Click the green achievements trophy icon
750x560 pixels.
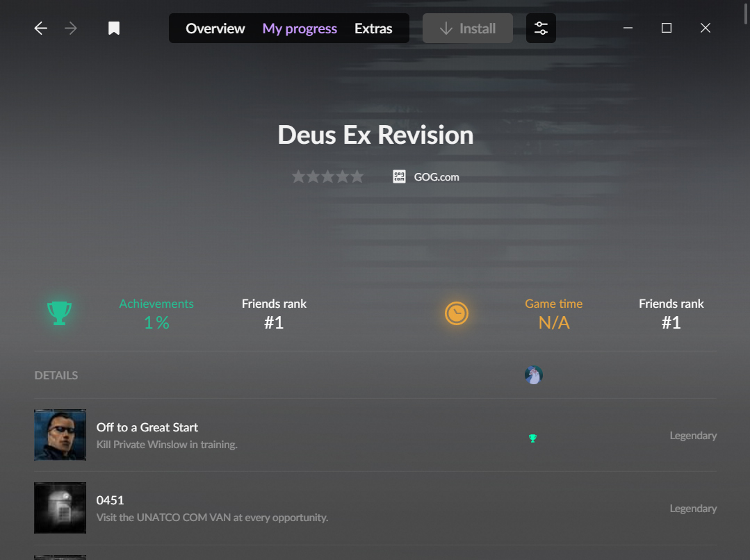tap(59, 313)
